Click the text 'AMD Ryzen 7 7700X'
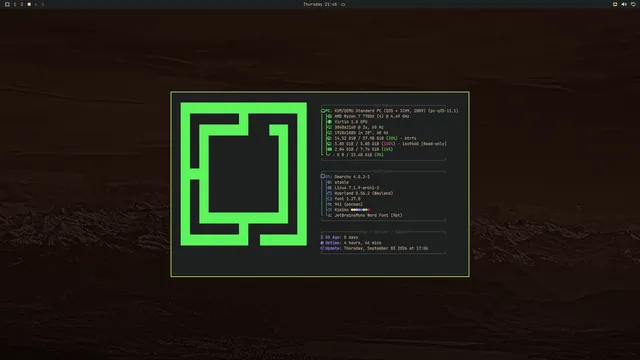 point(354,116)
